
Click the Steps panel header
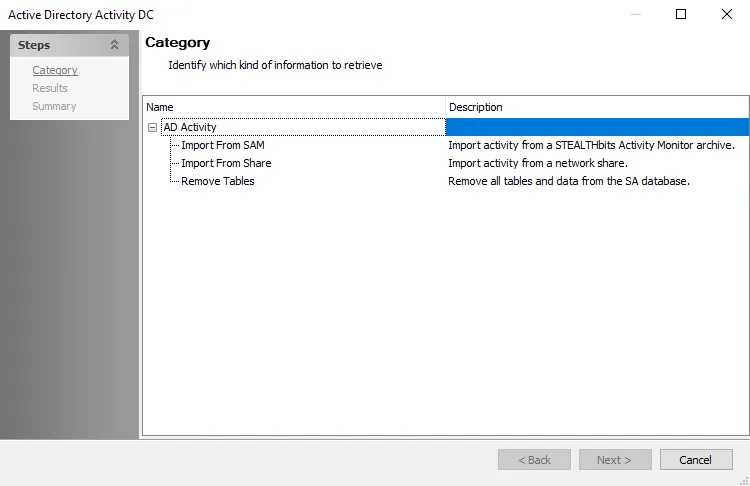69,45
